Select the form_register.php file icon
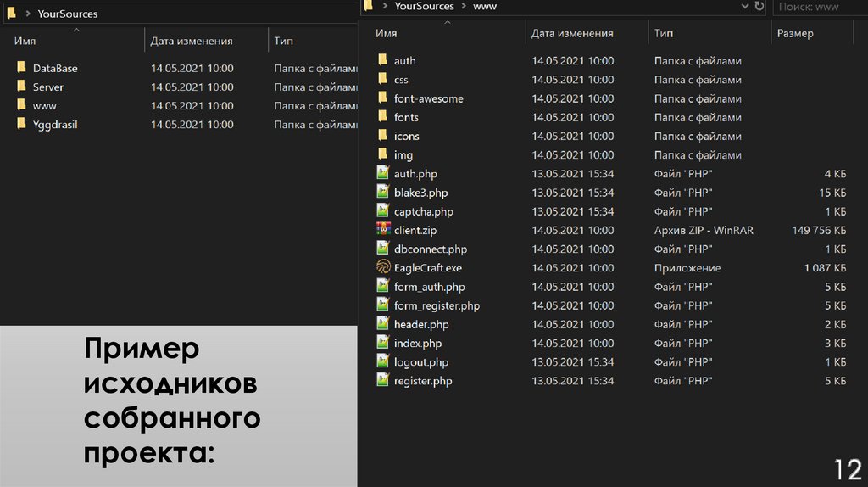Image resolution: width=868 pixels, height=487 pixels. click(x=382, y=305)
